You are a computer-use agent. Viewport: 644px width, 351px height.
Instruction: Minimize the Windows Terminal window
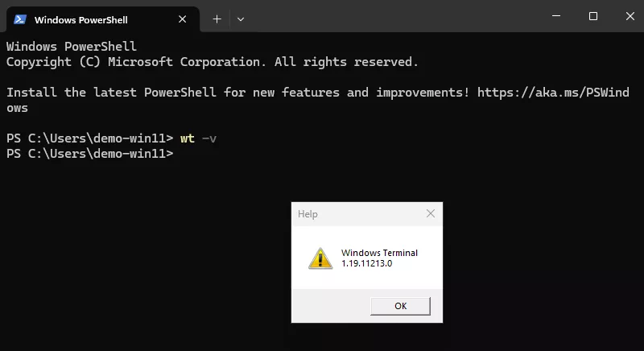point(556,16)
